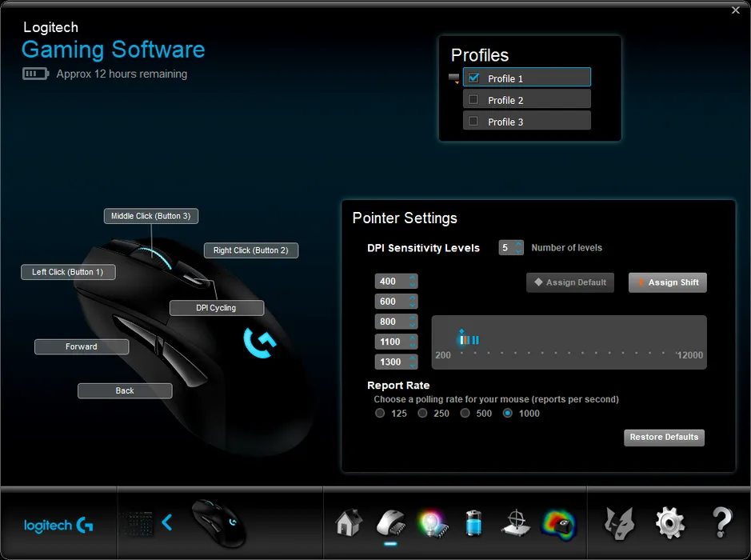Select the Profile 2 row
This screenshot has height=560, width=751.
coord(527,100)
